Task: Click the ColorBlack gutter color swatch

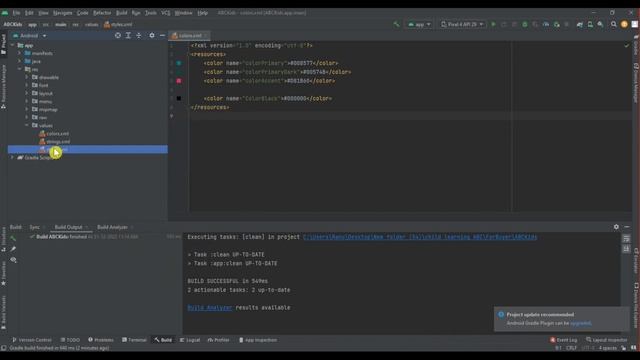Action: [179, 98]
